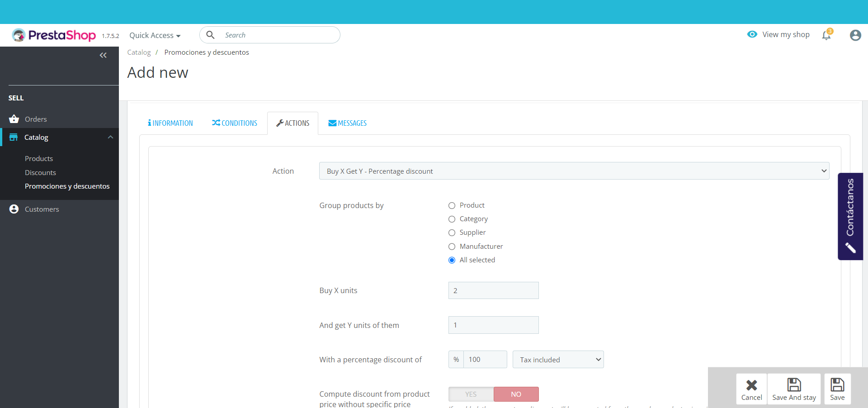Switch to the Messages tab

tap(348, 123)
